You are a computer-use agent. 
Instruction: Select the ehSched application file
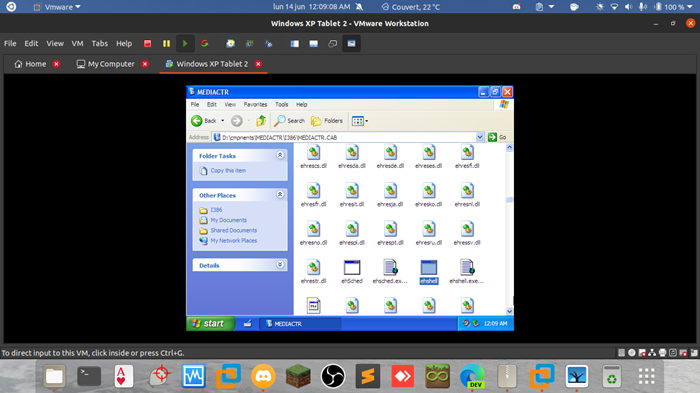pyautogui.click(x=352, y=272)
